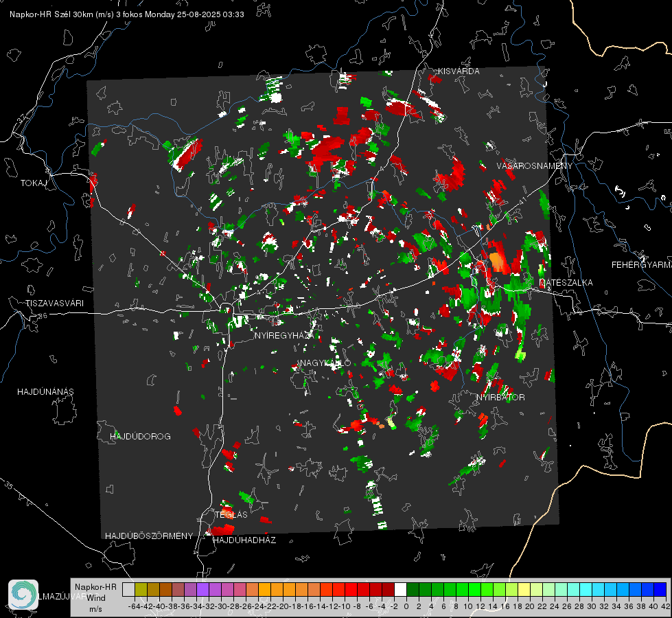Click the swirl logo icon at bottom left

click(x=23, y=595)
